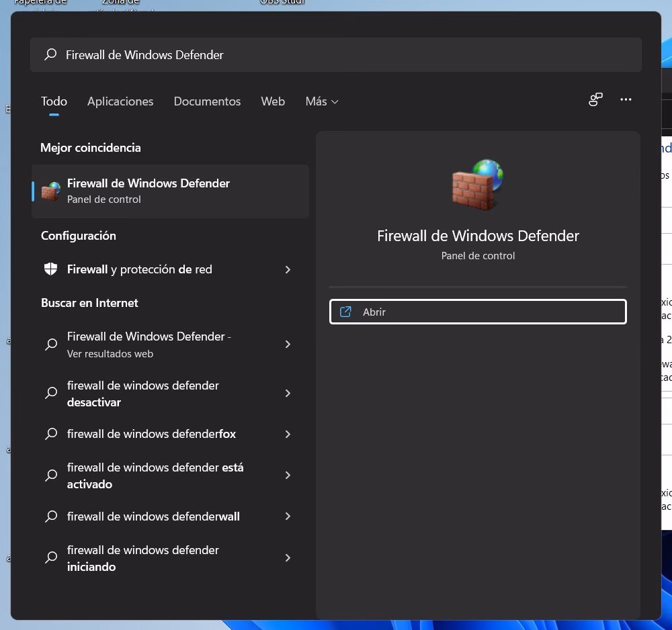Click the search text input field
This screenshot has height=630, width=672.
(x=336, y=55)
